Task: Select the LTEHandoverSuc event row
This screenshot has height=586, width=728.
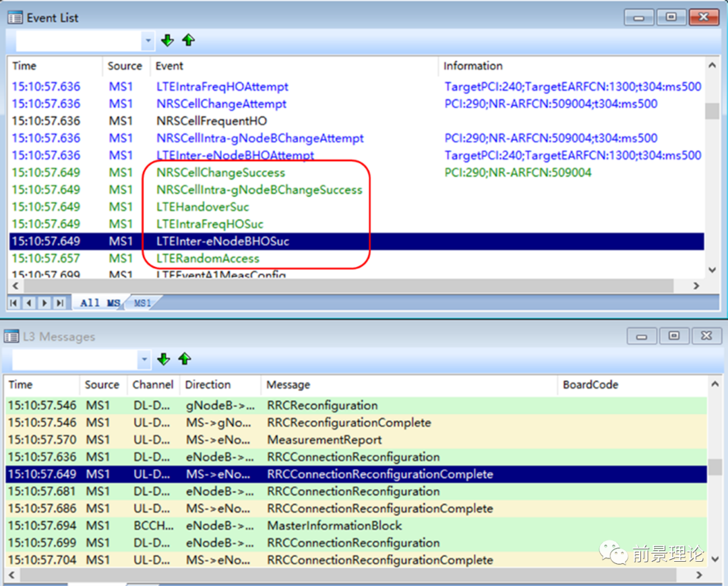Action: coord(357,206)
